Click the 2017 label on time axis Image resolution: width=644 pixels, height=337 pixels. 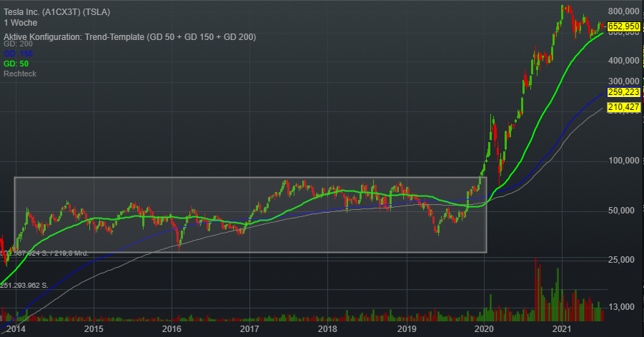point(249,329)
